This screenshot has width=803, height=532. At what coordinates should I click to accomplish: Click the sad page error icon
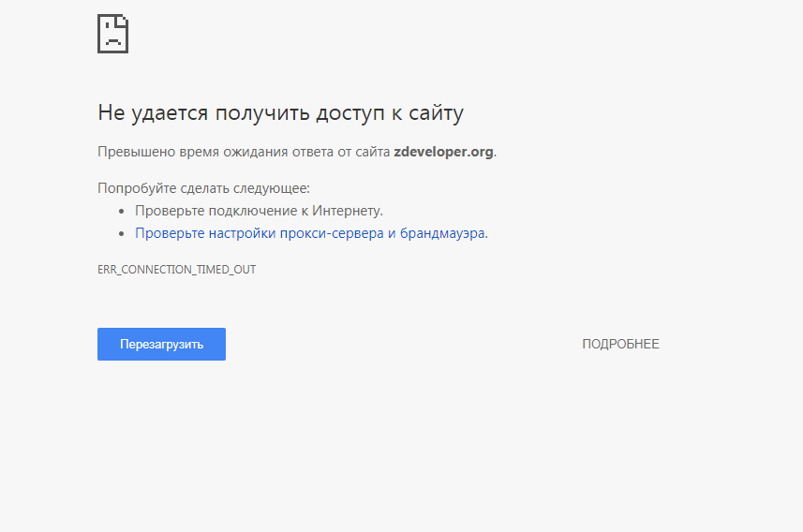point(112,35)
